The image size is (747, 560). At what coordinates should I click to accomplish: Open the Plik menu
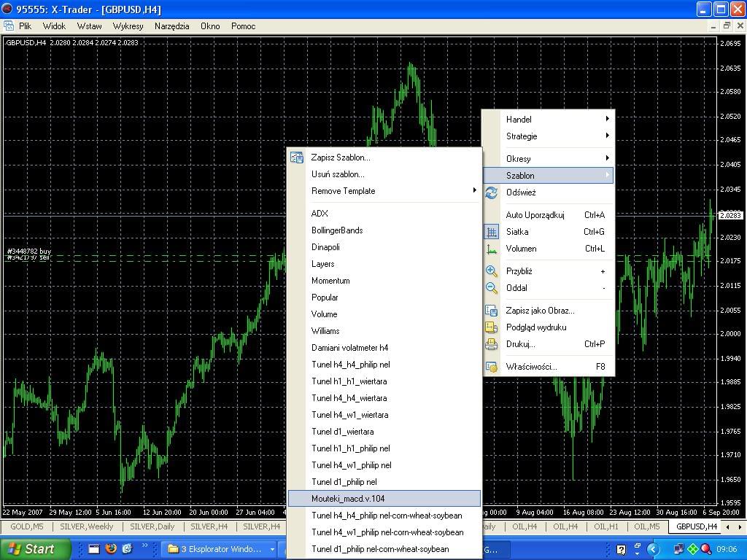26,26
